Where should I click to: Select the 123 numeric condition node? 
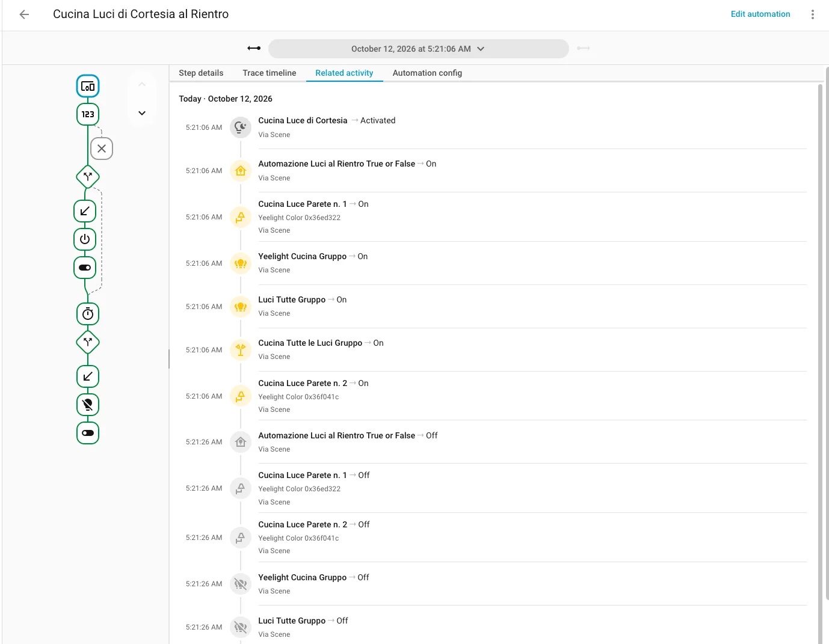click(x=88, y=114)
